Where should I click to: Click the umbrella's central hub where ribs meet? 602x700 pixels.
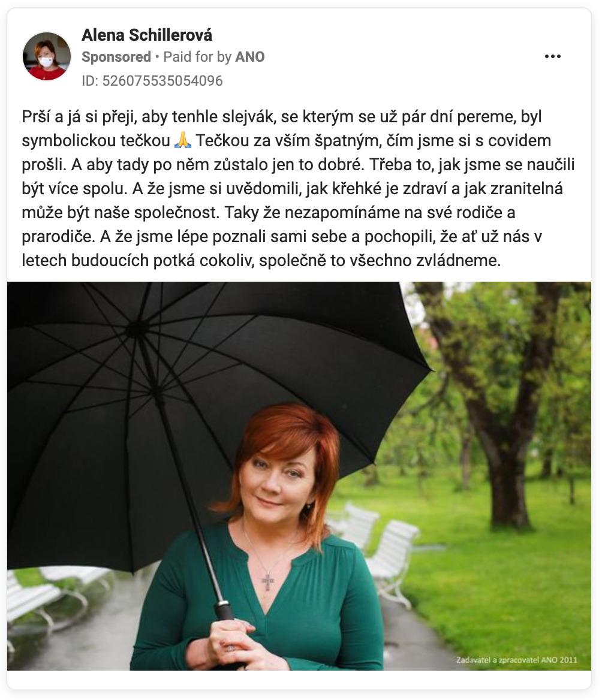click(136, 330)
